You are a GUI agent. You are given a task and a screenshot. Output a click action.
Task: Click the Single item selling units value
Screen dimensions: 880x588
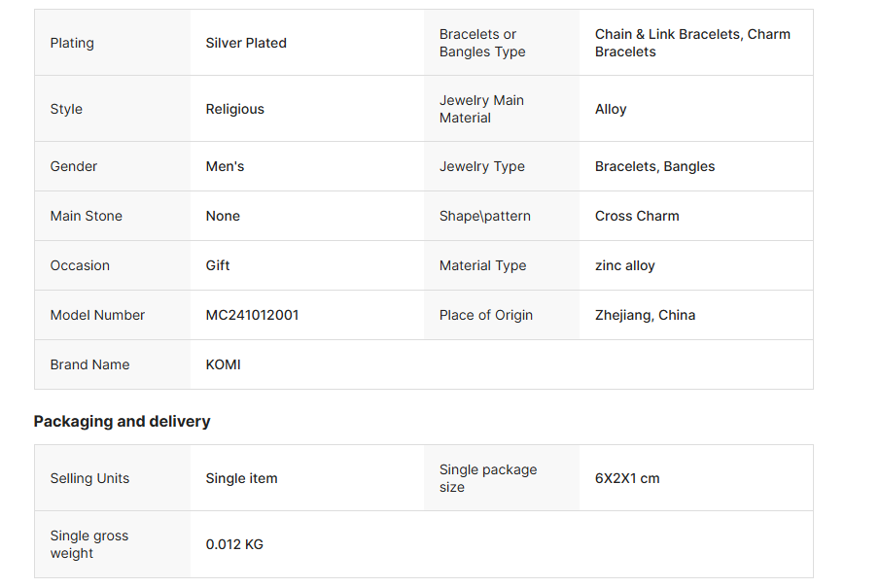pyautogui.click(x=241, y=478)
